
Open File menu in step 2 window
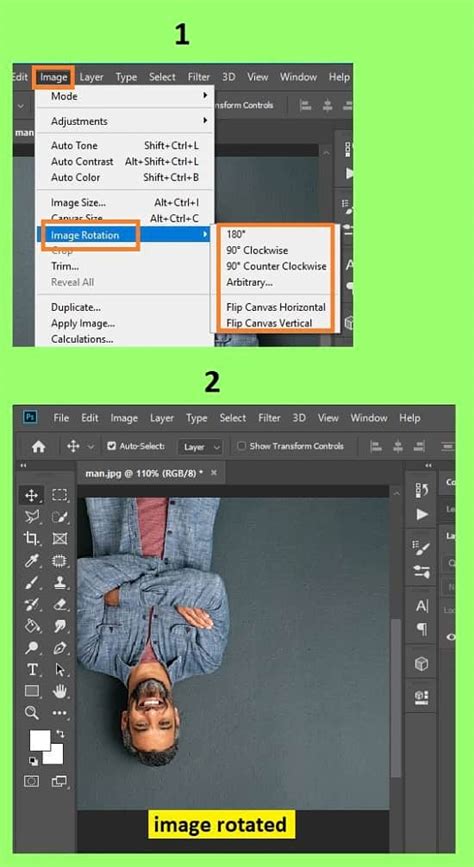pyautogui.click(x=61, y=418)
